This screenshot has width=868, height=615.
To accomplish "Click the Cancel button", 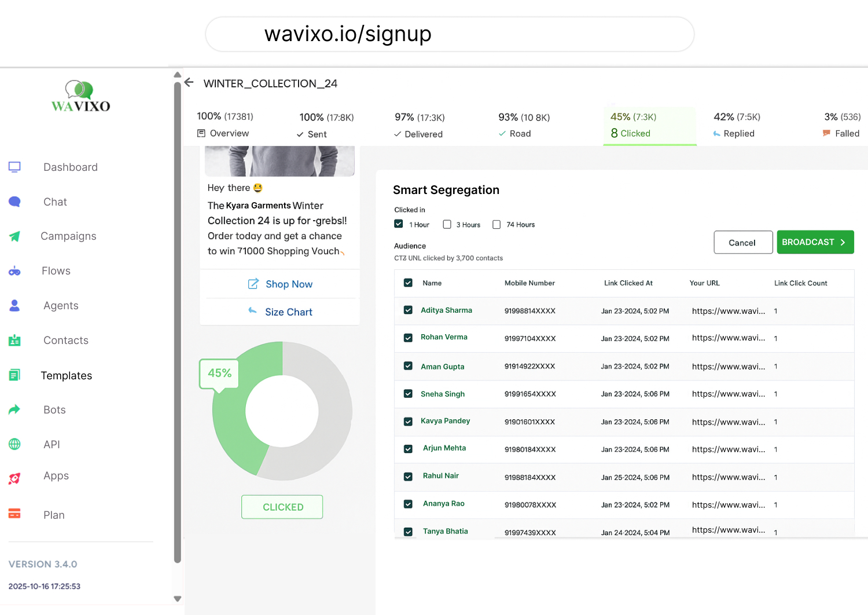I will coord(742,243).
